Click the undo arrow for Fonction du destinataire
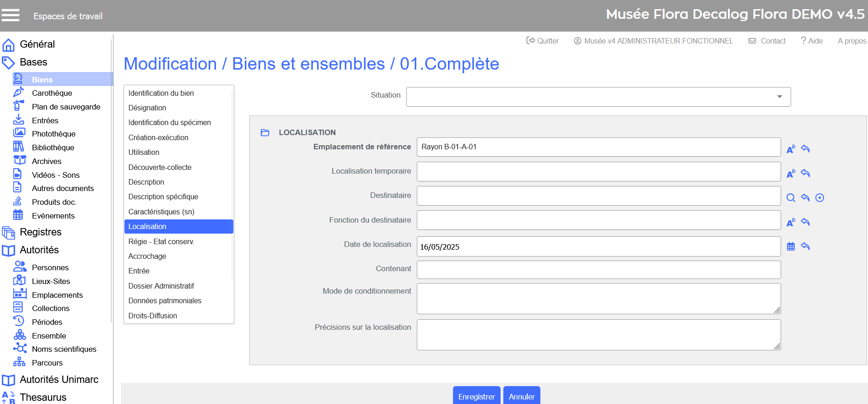Screen dimensions: 868x404 [805, 222]
